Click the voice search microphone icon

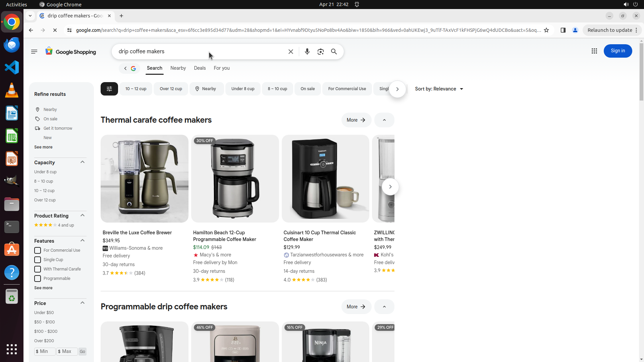pos(307,52)
